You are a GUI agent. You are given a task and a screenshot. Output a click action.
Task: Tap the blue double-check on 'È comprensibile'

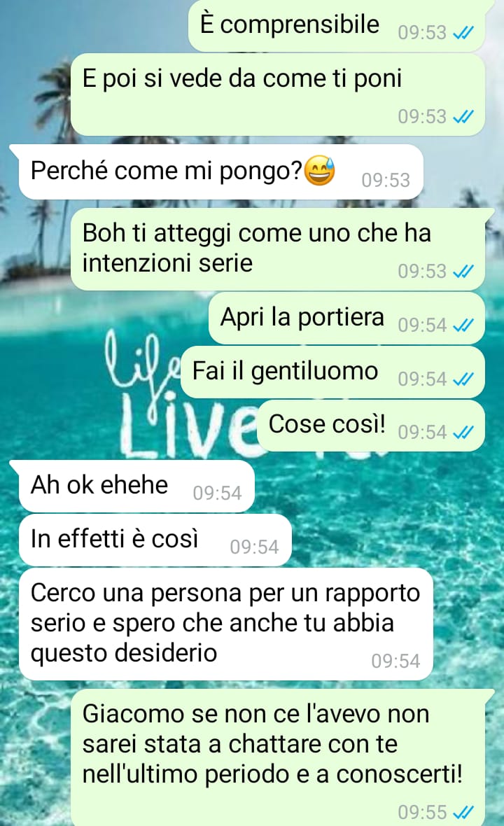coord(463,33)
